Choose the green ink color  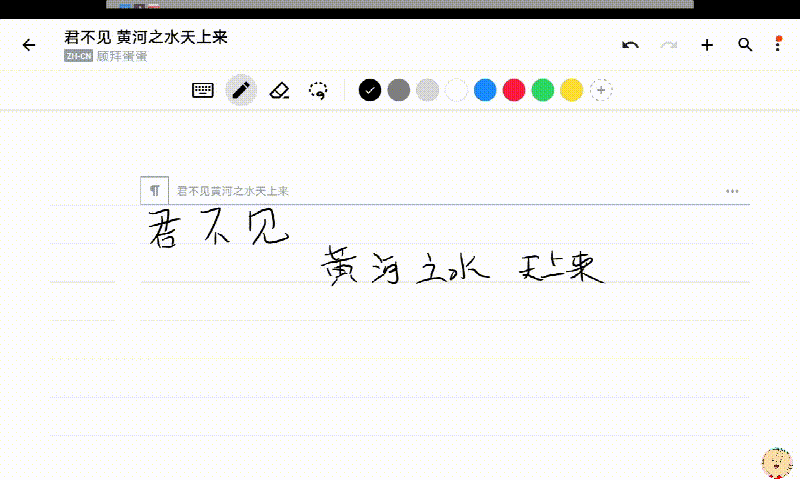pos(543,90)
